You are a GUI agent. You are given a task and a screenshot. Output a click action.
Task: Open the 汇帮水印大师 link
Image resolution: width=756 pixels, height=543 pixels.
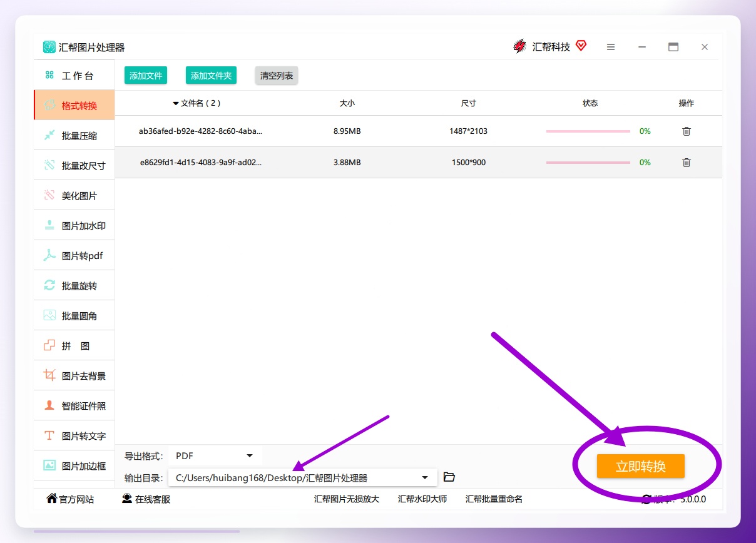422,499
